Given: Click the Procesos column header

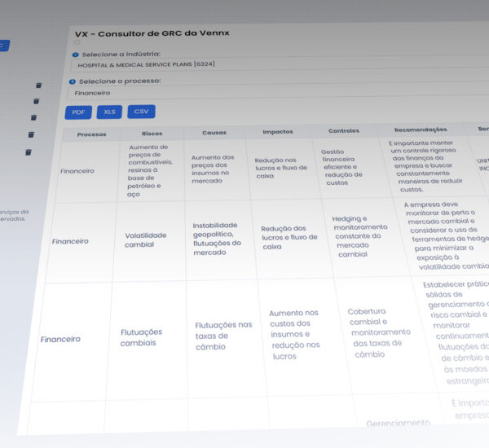Looking at the screenshot, I should 91,134.
